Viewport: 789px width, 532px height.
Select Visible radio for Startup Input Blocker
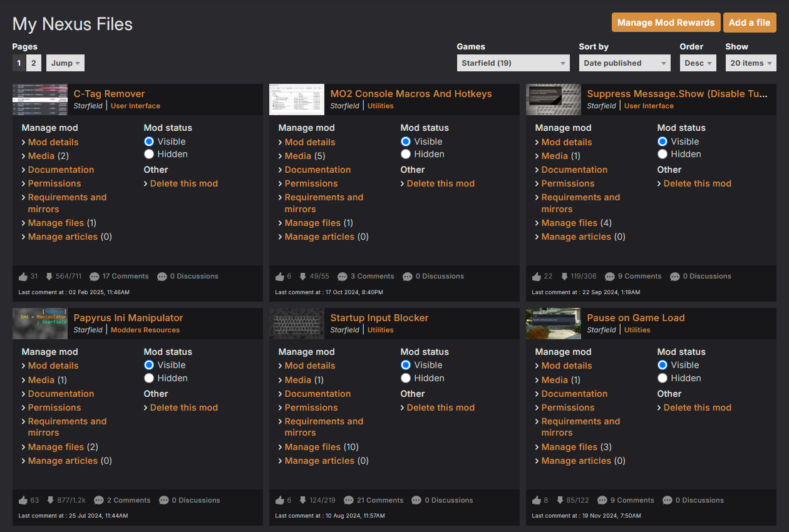pyautogui.click(x=406, y=365)
